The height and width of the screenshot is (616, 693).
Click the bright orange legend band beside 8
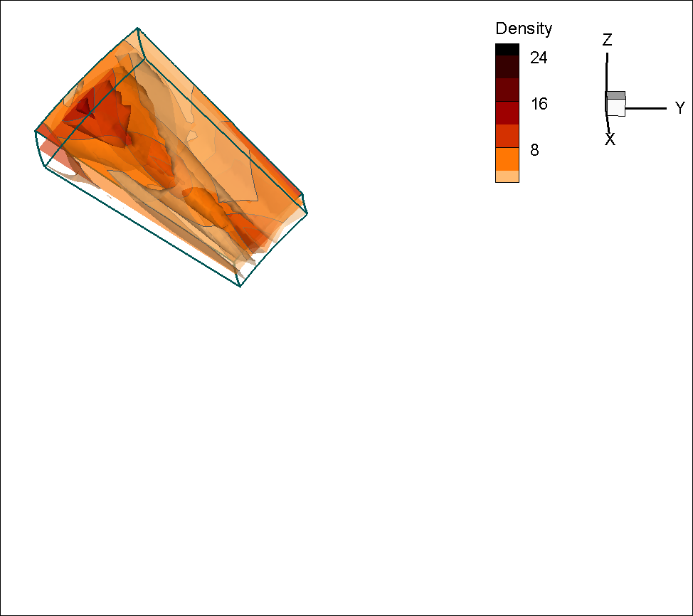[x=507, y=159]
